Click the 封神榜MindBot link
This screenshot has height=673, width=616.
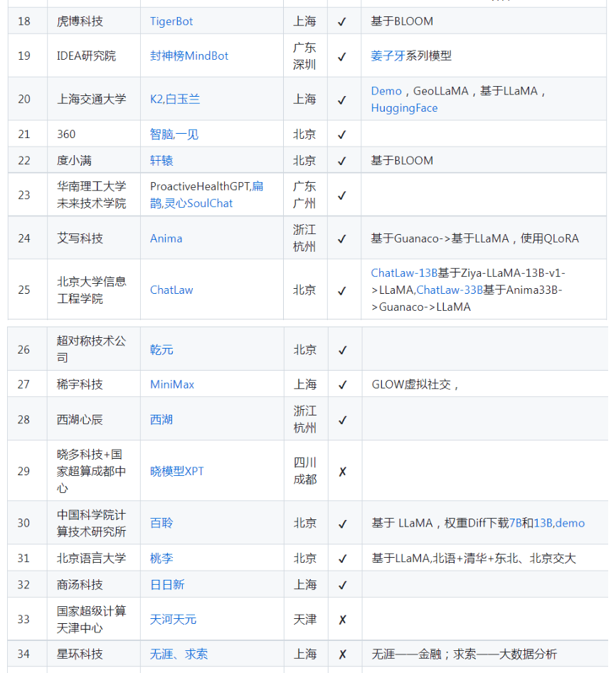tap(189, 55)
